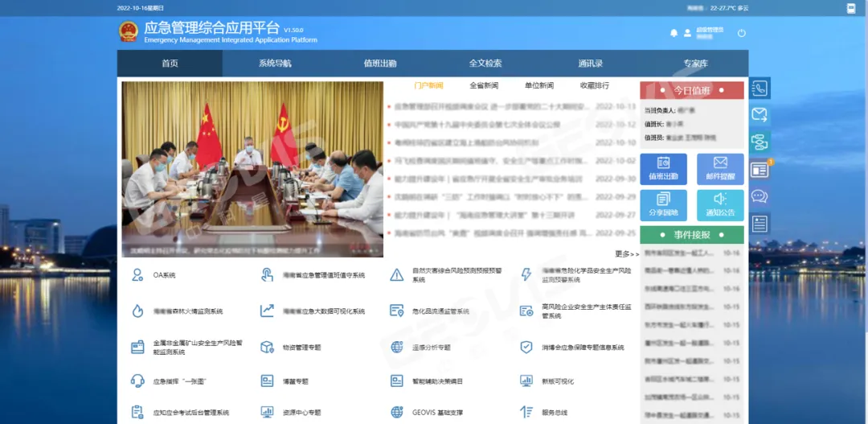Open the 邮件提醒 tile button

click(720, 169)
